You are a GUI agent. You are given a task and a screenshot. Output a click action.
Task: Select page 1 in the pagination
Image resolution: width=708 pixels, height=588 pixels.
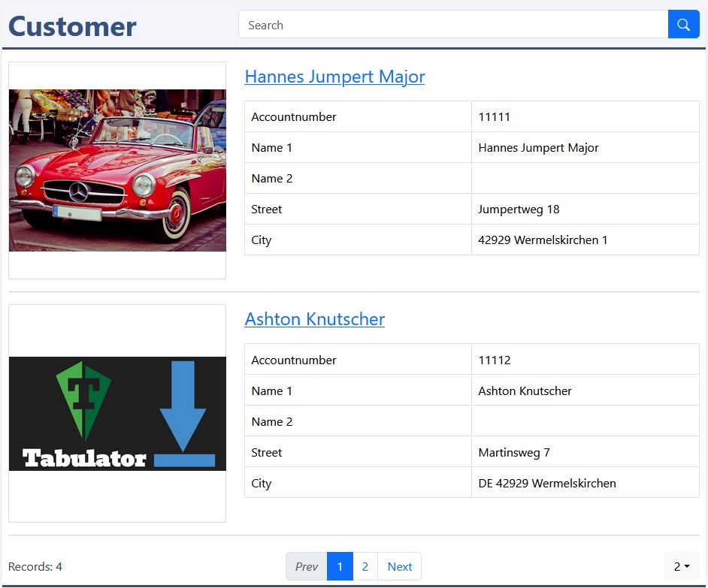pos(340,566)
